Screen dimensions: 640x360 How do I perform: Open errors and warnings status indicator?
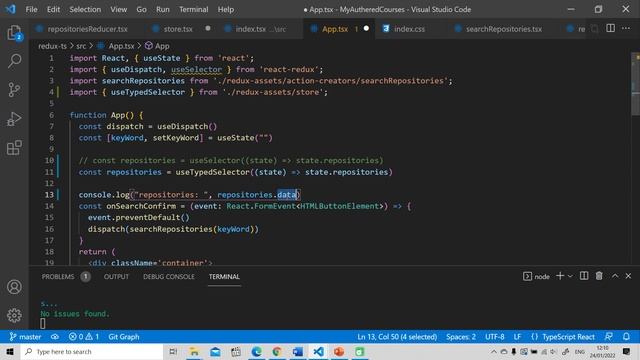[x=84, y=337]
